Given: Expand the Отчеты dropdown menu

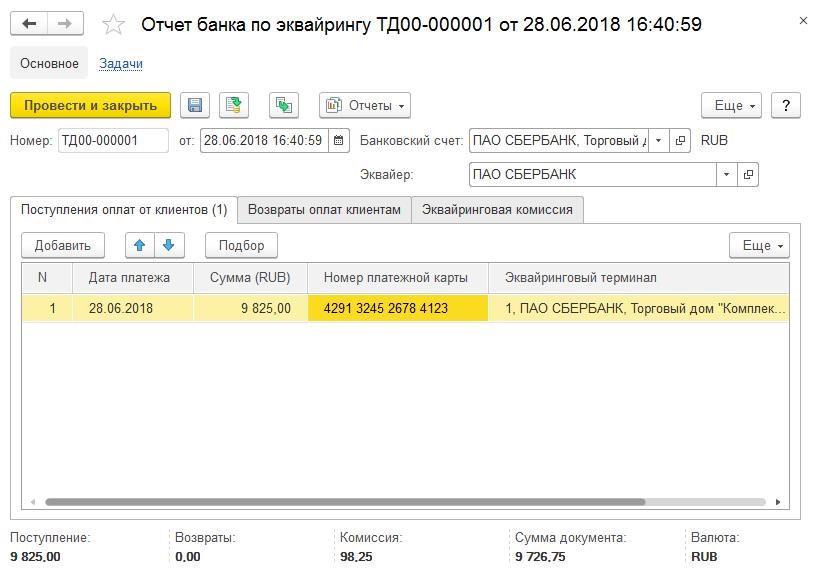Looking at the screenshot, I should coord(365,106).
